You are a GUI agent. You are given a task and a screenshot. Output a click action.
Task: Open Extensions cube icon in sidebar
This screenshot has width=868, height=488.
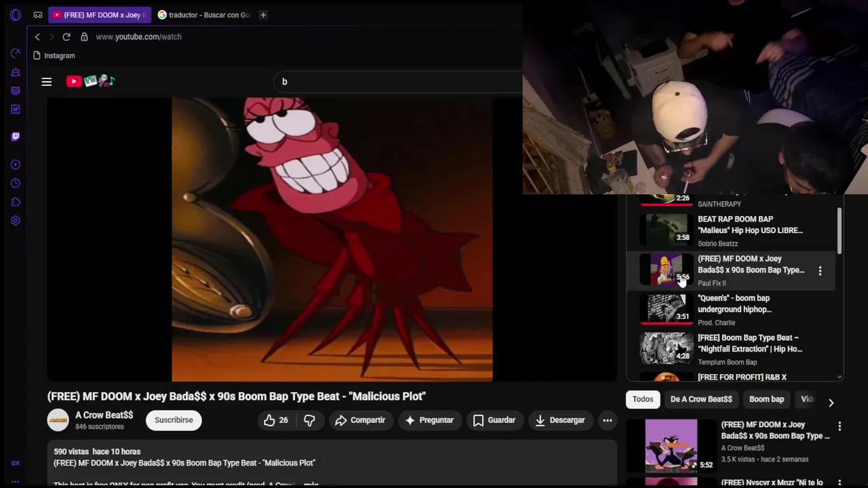tap(16, 202)
